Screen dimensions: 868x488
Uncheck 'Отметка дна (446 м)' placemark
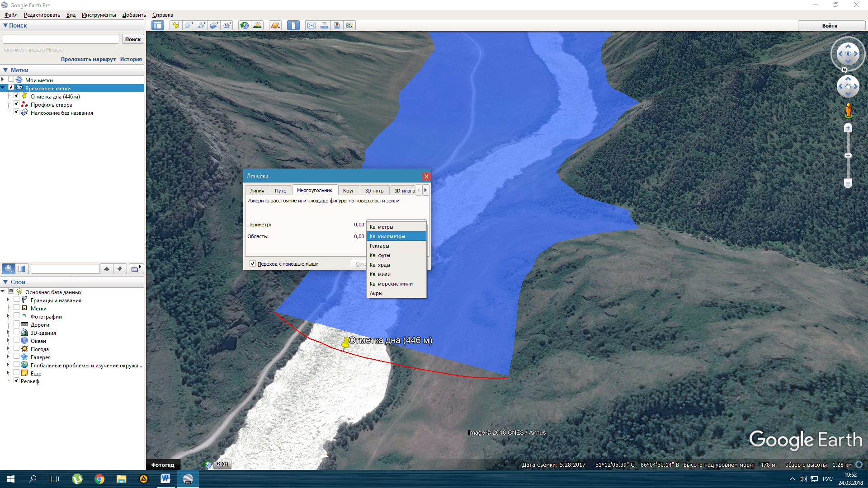pos(17,96)
